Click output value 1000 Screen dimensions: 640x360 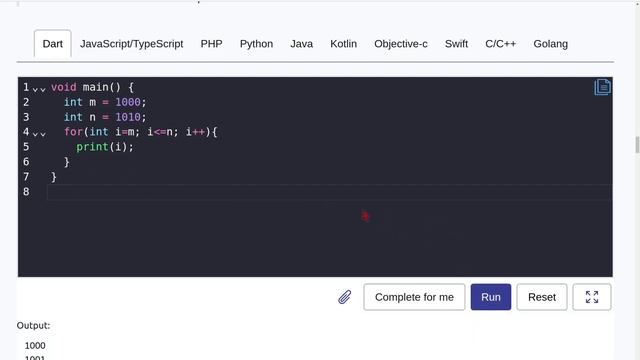(35, 346)
